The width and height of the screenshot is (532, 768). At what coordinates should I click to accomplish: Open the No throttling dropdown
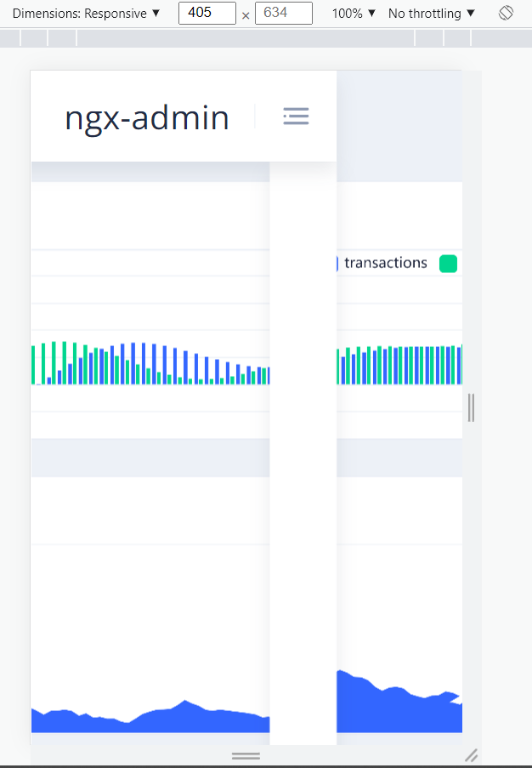pos(432,14)
